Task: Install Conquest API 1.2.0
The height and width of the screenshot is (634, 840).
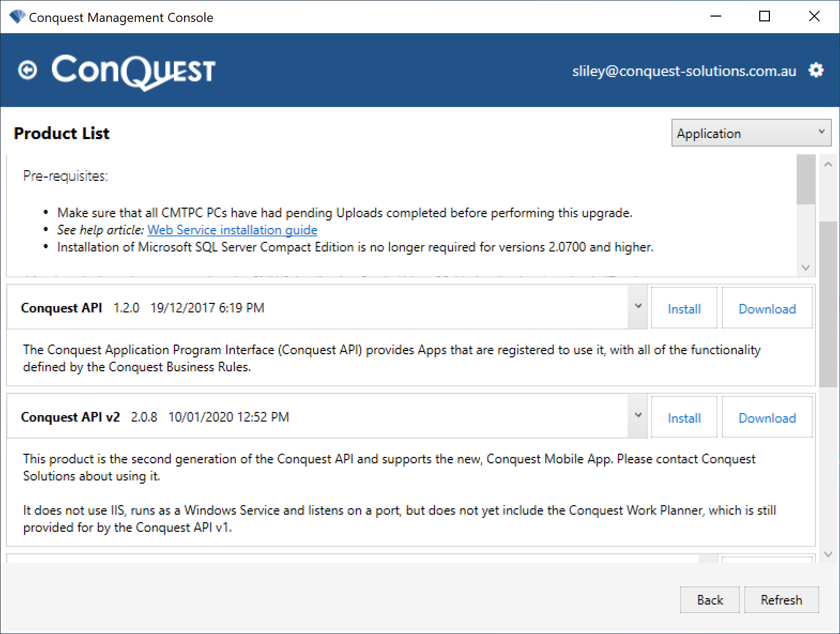Action: coord(684,308)
